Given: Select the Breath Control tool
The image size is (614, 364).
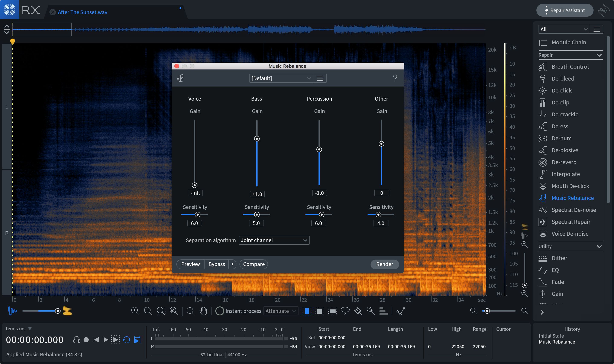Looking at the screenshot, I should tap(570, 67).
